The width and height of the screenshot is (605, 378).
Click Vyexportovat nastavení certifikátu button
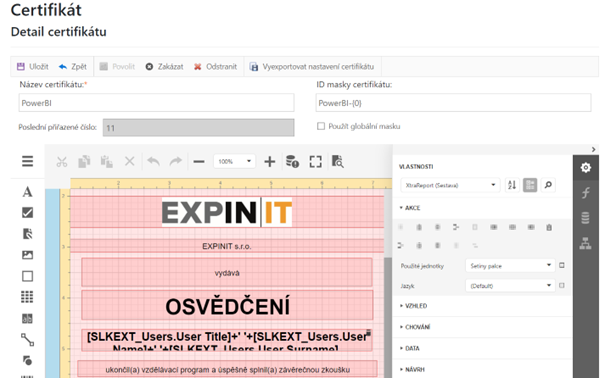tap(312, 67)
